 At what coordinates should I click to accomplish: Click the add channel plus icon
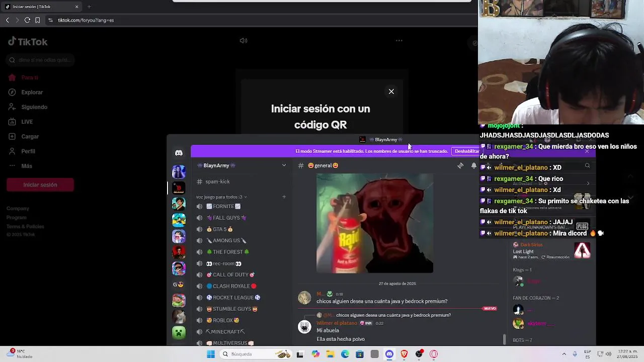284,197
